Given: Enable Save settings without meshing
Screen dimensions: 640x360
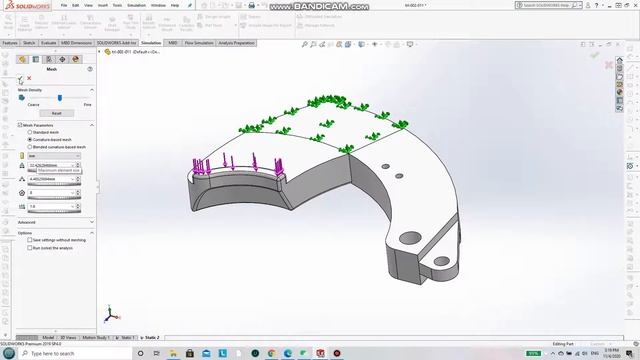Looking at the screenshot, I should 30,240.
